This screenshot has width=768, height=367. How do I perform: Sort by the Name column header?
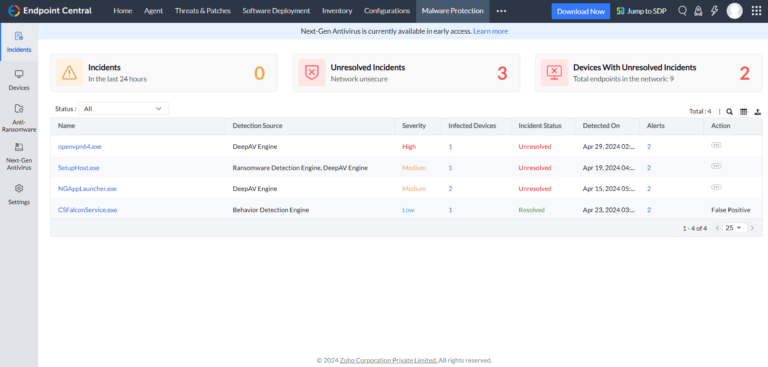[x=66, y=126]
